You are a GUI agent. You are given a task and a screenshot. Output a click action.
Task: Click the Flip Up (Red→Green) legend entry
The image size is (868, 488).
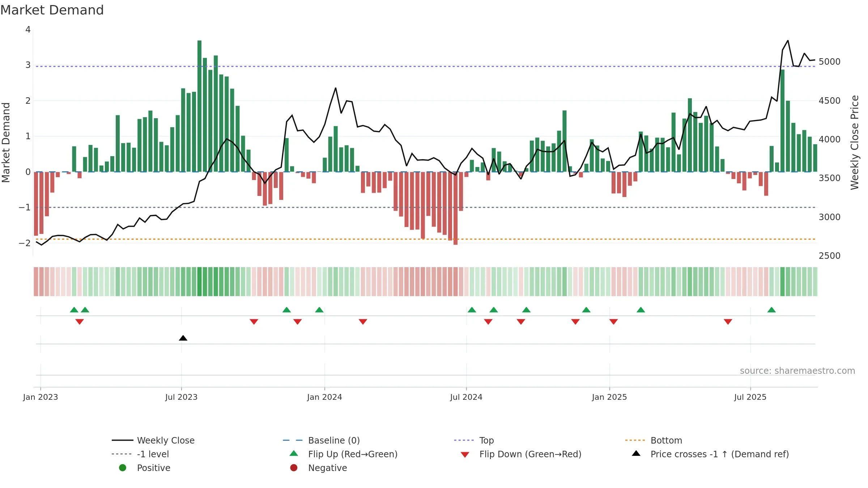344,454
